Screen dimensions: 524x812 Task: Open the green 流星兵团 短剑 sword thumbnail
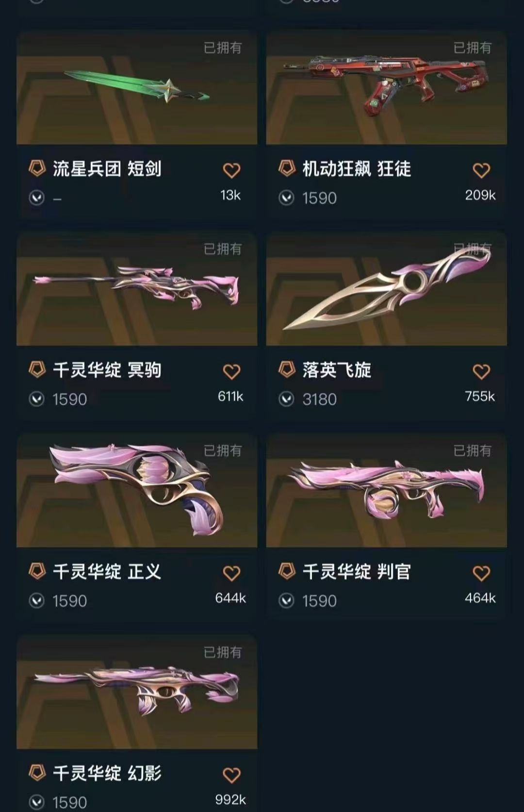[137, 88]
